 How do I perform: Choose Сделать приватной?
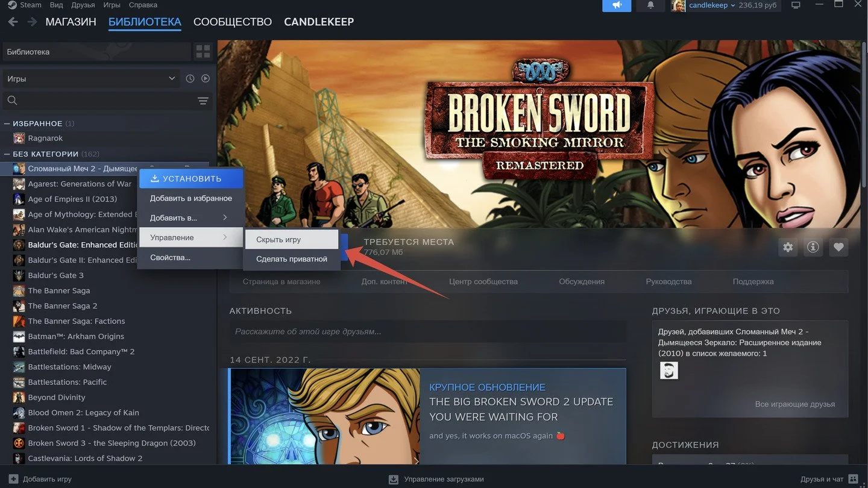tap(292, 259)
